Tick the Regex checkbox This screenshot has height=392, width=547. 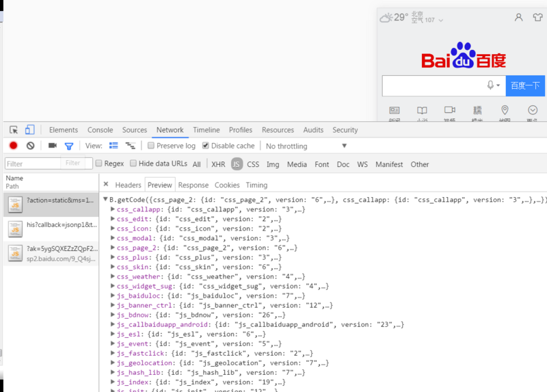pyautogui.click(x=99, y=164)
